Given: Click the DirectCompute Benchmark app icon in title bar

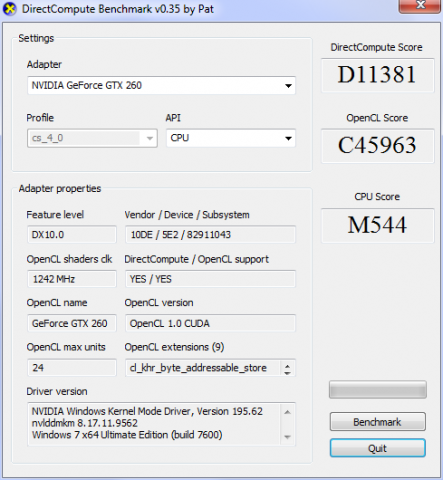Looking at the screenshot, I should [10, 9].
